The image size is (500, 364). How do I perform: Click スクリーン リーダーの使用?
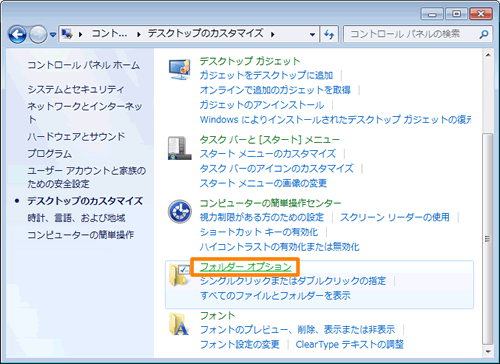tap(395, 217)
